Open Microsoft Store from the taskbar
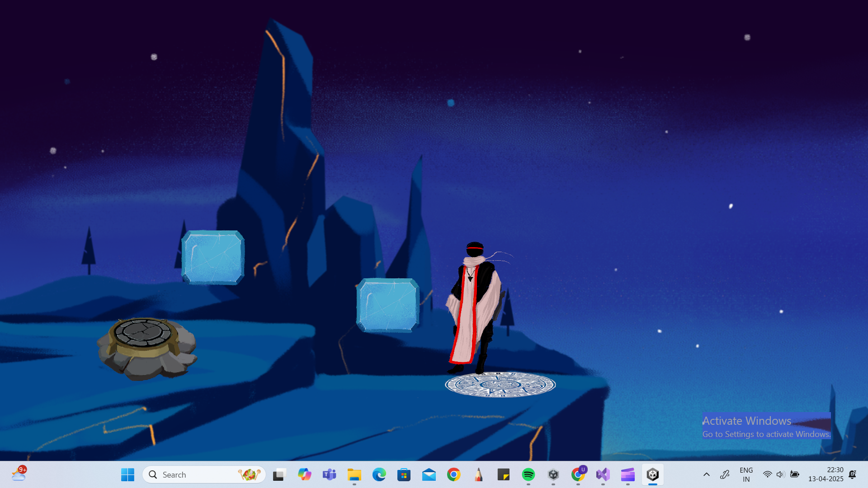 pyautogui.click(x=404, y=474)
